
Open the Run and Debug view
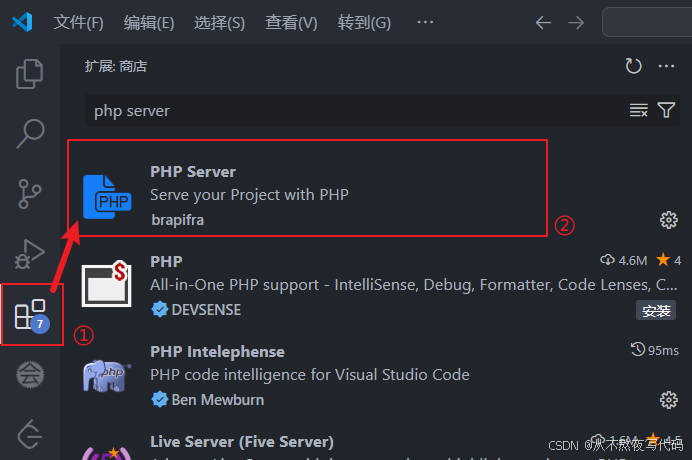tap(30, 254)
